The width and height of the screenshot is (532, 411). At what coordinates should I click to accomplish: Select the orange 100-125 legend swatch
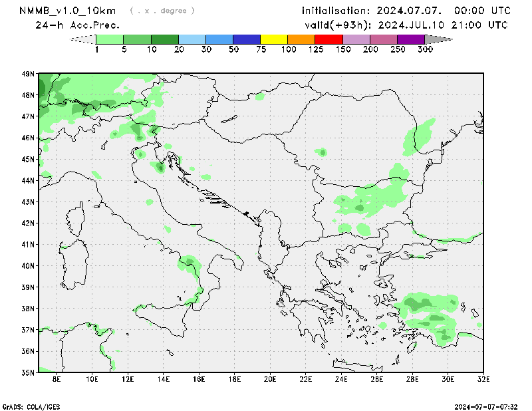[301, 39]
